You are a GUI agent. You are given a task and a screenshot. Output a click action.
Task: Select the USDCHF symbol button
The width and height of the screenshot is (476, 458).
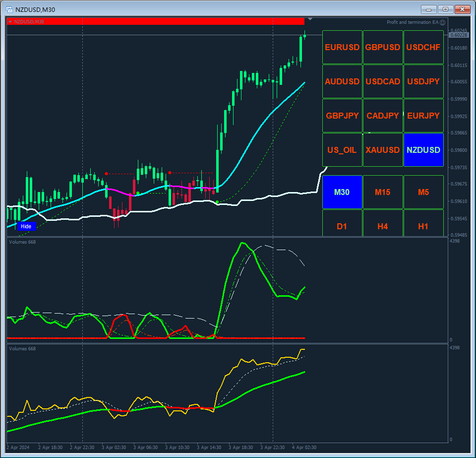tap(423, 47)
